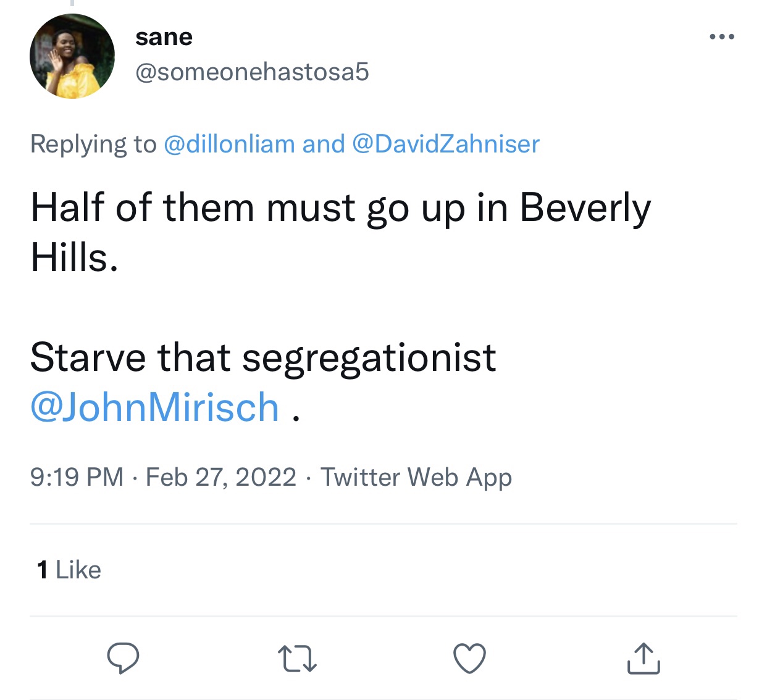
Task: Click the "Starve that segregationist" text
Action: pyautogui.click(x=262, y=357)
